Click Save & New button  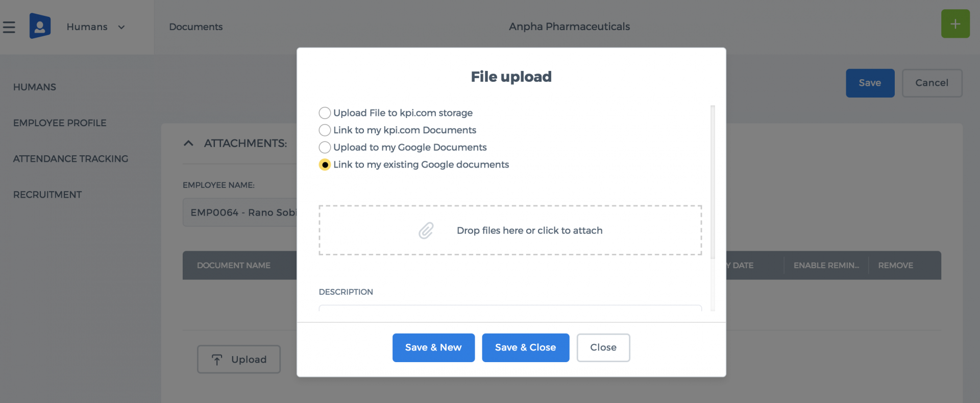click(x=433, y=348)
